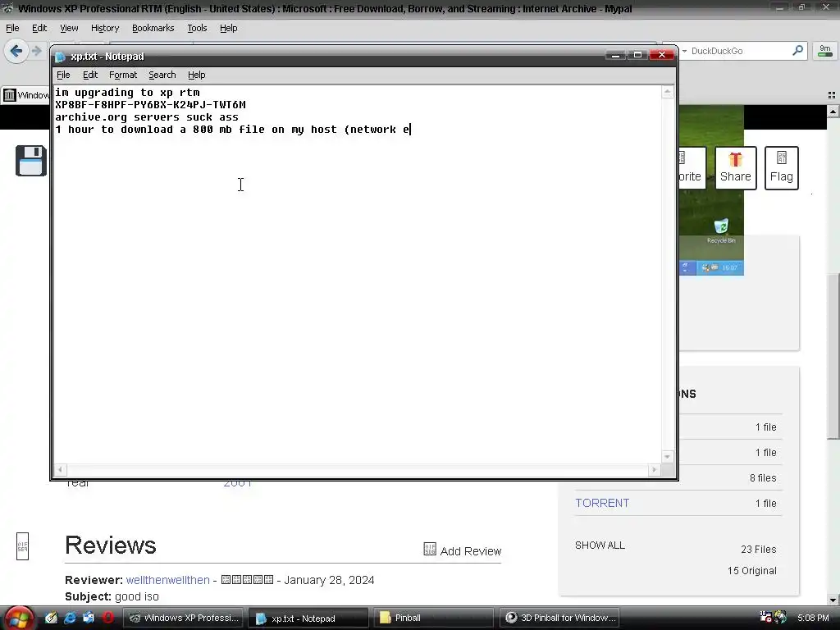The image size is (840, 630).
Task: Open the Mypal browser Bookmarks menu
Action: pyautogui.click(x=153, y=28)
